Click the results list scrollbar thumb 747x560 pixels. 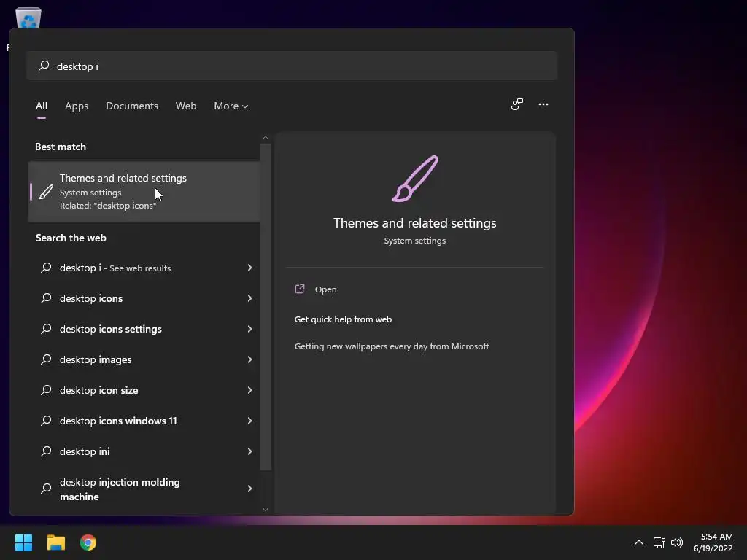click(x=266, y=307)
